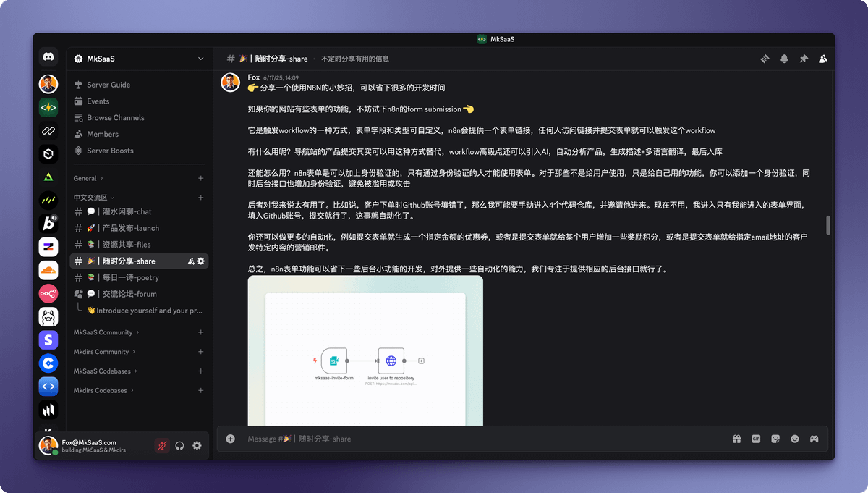The height and width of the screenshot is (493, 868).
Task: Open Server Guide
Action: point(139,85)
